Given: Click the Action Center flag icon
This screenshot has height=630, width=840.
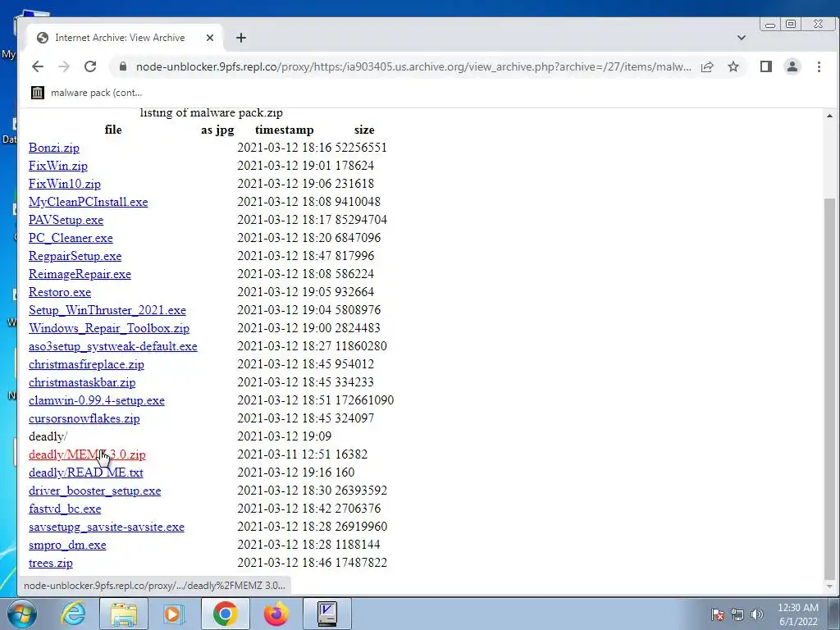Looking at the screenshot, I should (718, 614).
